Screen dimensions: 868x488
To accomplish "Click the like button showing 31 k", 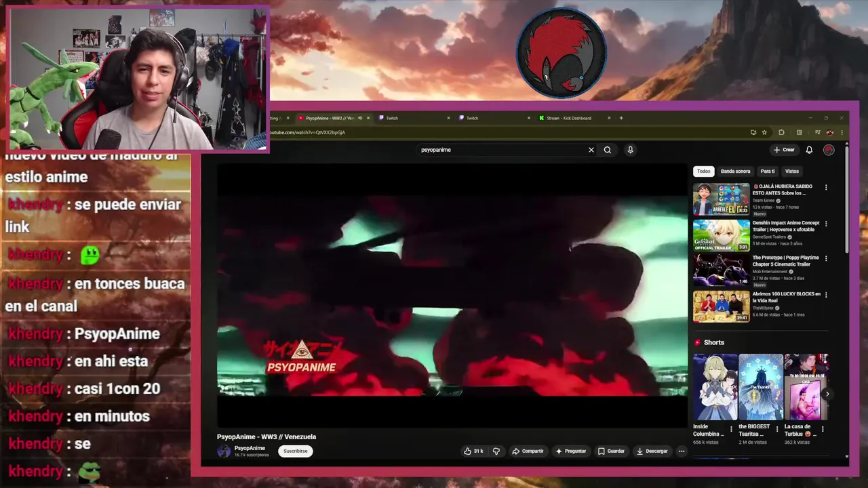I will [x=473, y=451].
